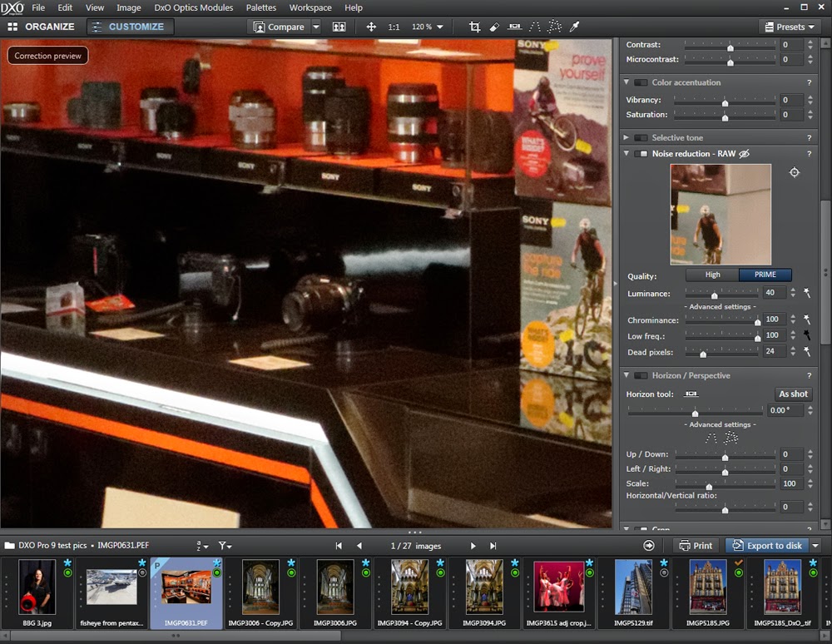Activate the move/pan hand tool
This screenshot has width=832, height=644.
click(371, 27)
